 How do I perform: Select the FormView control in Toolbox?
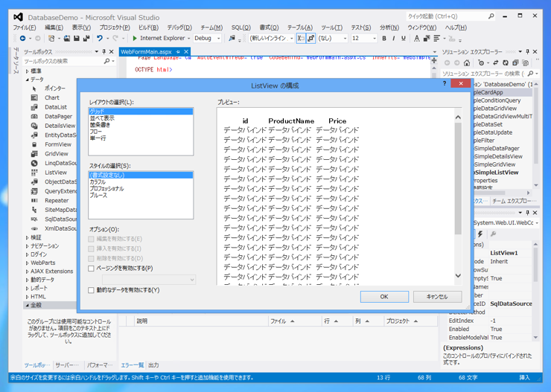click(58, 144)
